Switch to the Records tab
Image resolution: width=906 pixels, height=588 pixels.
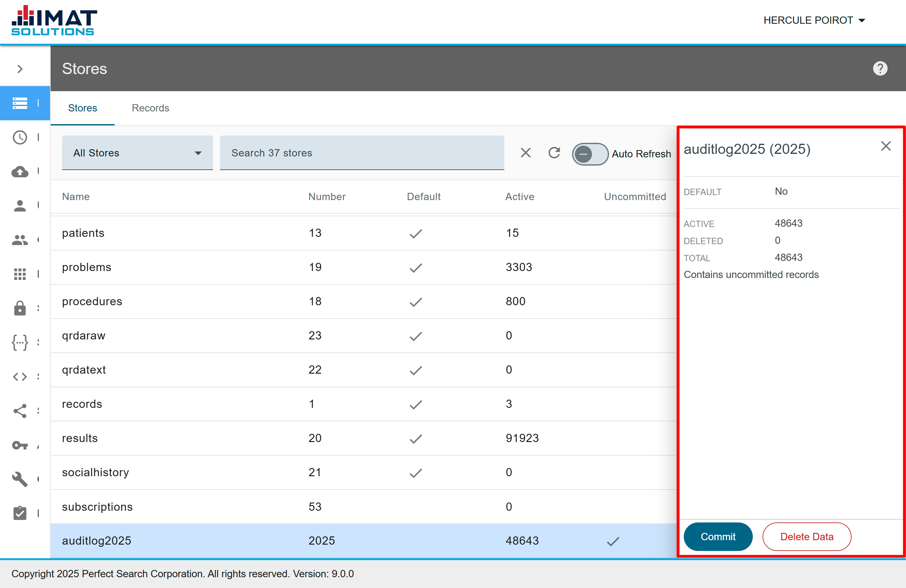(150, 108)
